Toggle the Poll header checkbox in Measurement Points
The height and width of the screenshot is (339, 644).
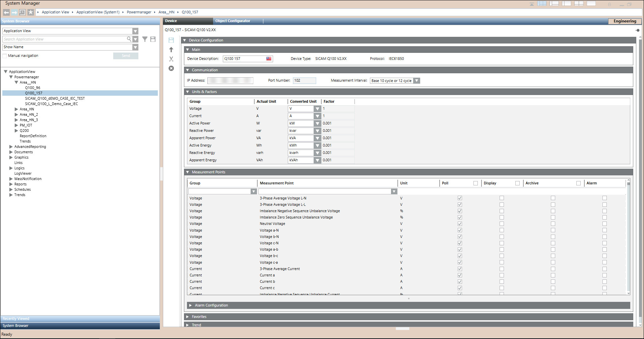click(x=475, y=183)
